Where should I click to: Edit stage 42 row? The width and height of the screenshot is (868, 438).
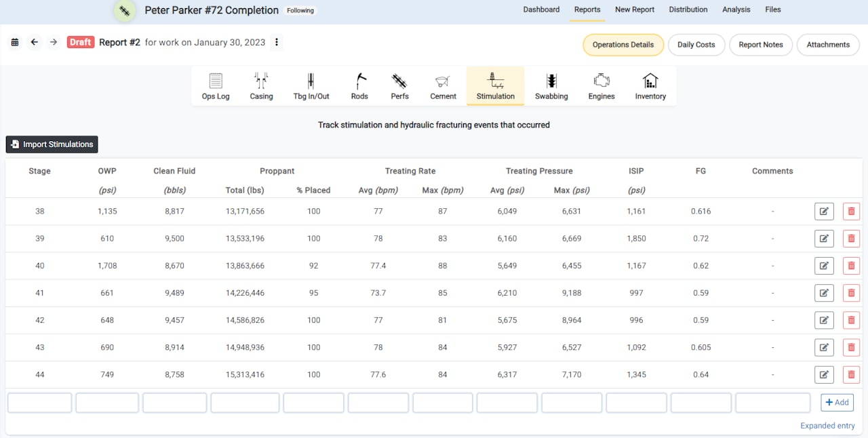tap(824, 320)
